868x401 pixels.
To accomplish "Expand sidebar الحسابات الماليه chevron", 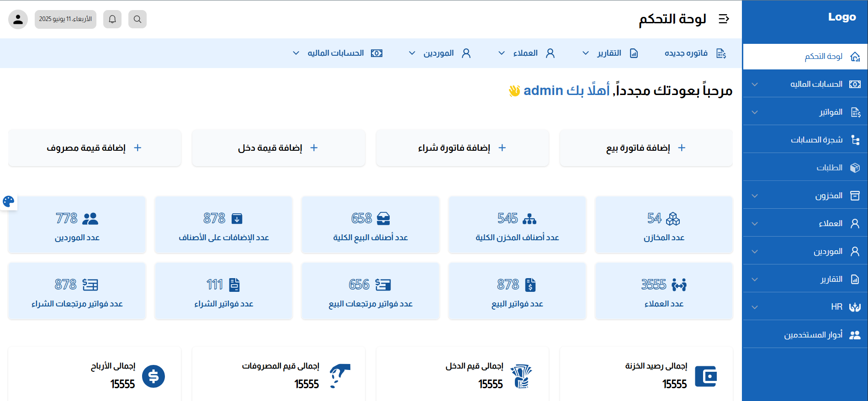I will pyautogui.click(x=755, y=84).
